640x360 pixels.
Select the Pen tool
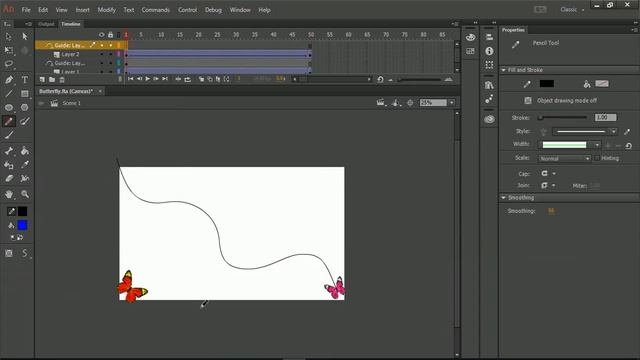(x=9, y=80)
